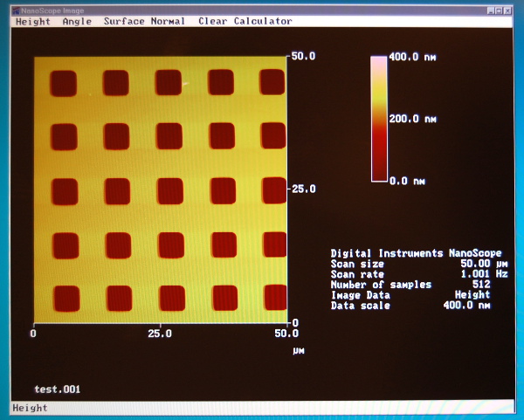Open the Angle menu
This screenshot has width=524, height=420.
[77, 22]
